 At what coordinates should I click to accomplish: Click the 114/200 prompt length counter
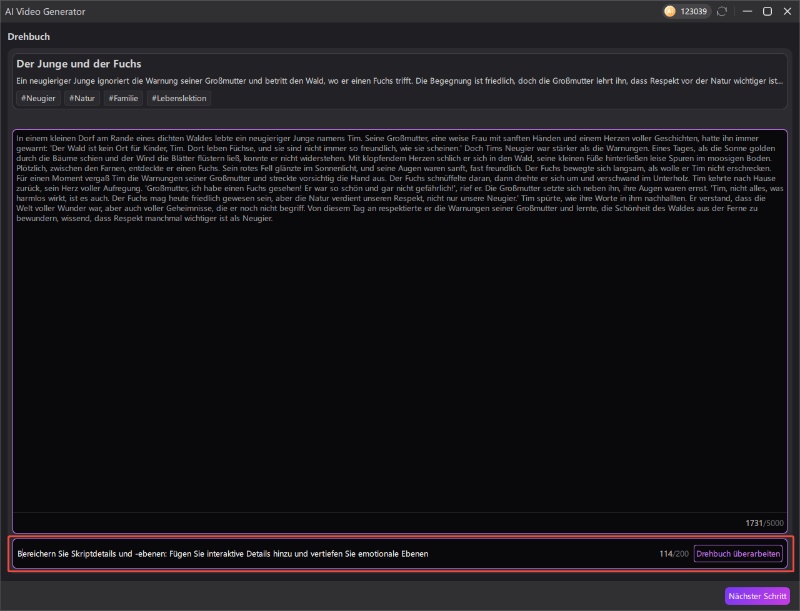tap(672, 554)
